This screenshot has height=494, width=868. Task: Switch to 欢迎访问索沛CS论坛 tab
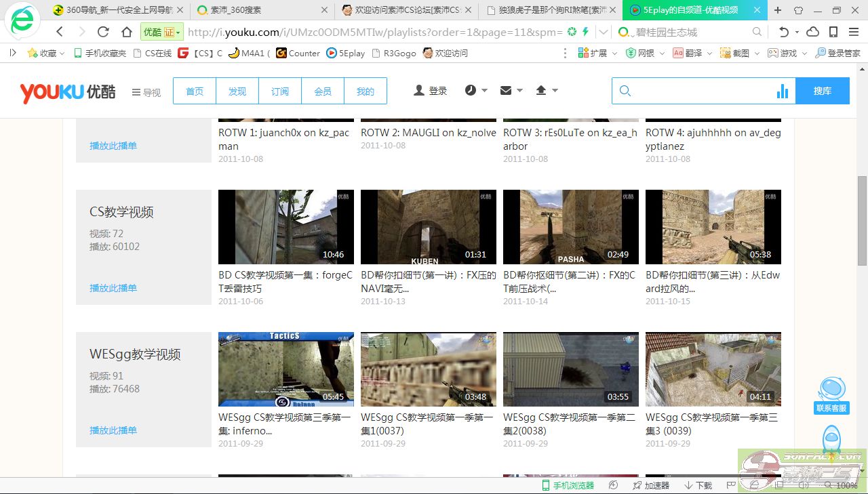pos(407,10)
